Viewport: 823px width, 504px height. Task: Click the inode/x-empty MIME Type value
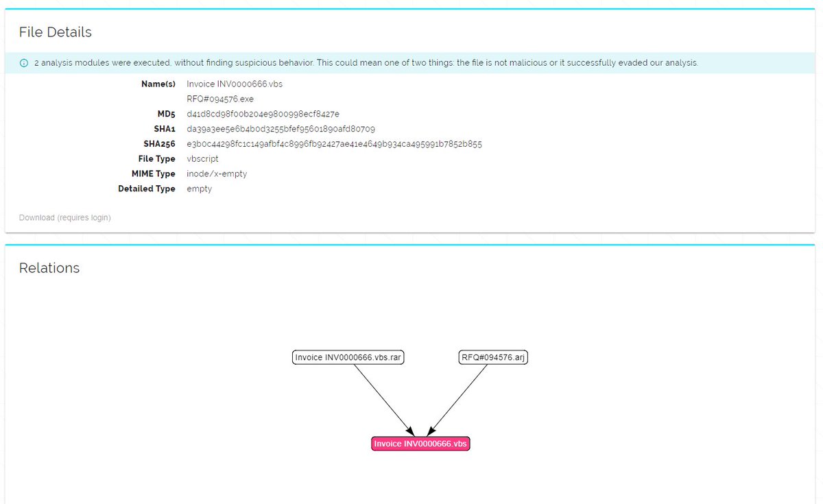(216, 173)
